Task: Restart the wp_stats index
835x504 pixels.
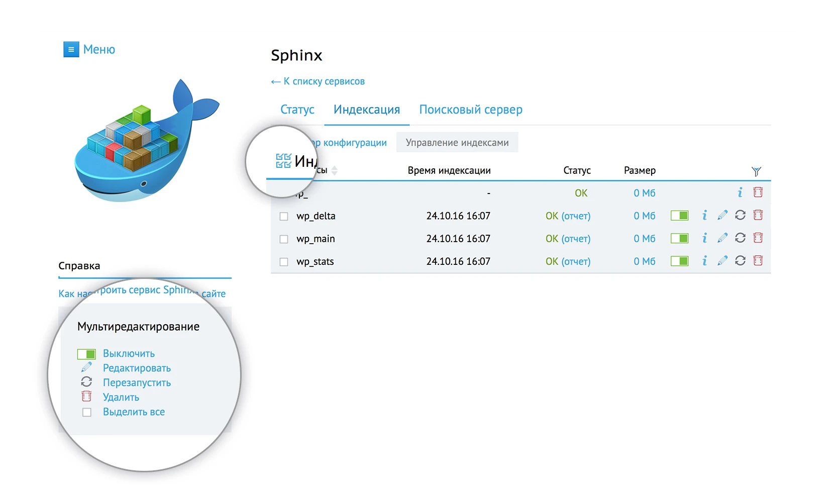Action: tap(740, 261)
